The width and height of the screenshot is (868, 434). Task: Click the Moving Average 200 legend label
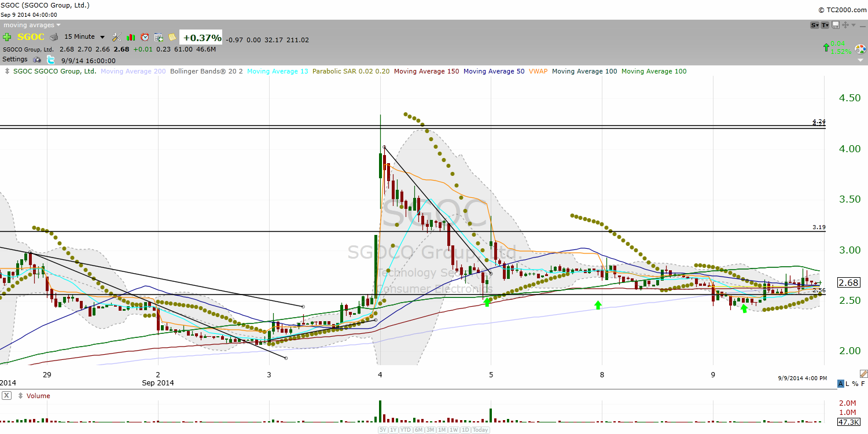pos(133,71)
